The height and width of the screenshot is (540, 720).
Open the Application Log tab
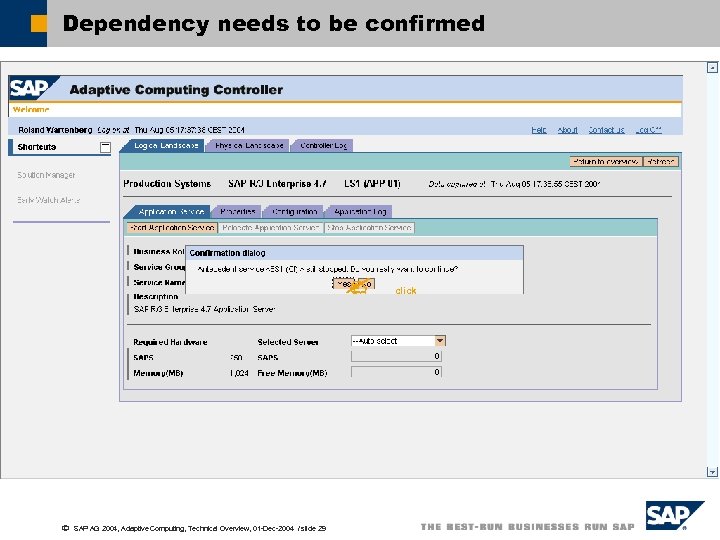pos(360,212)
